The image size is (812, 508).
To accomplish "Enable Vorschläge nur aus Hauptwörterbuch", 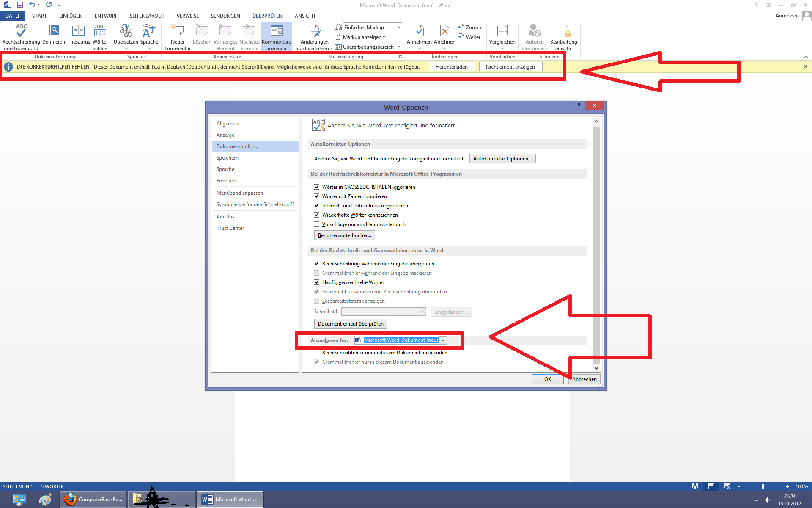I will (317, 224).
